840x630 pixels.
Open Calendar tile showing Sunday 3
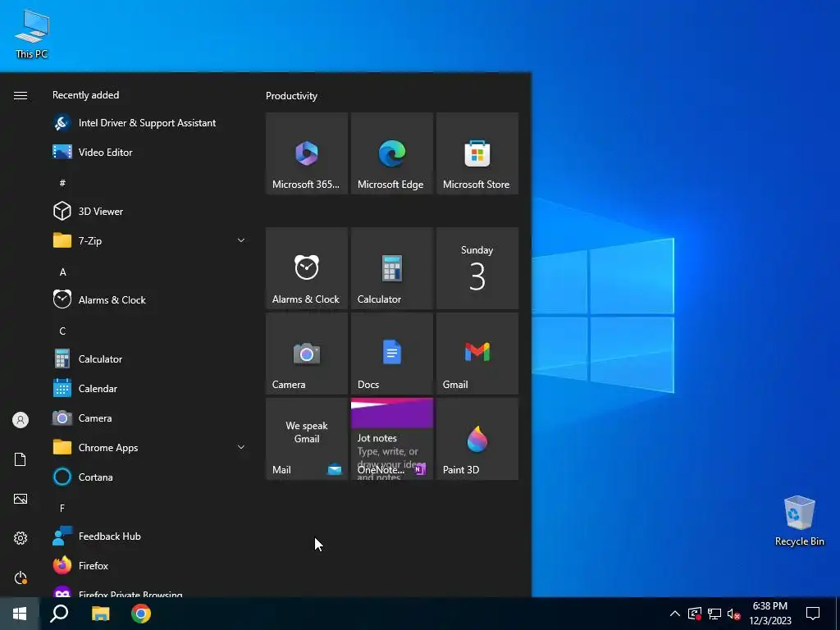coord(477,268)
